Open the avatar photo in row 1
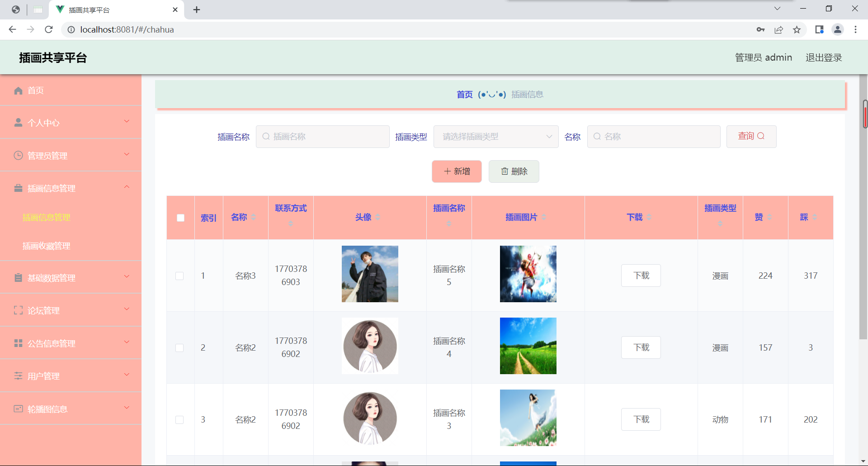Viewport: 868px width, 466px height. (370, 274)
